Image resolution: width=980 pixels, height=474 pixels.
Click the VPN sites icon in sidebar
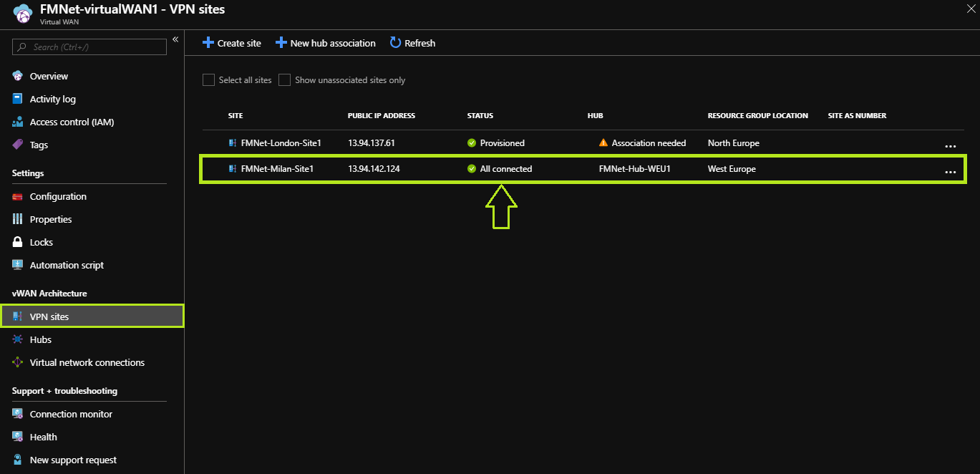[x=18, y=316]
